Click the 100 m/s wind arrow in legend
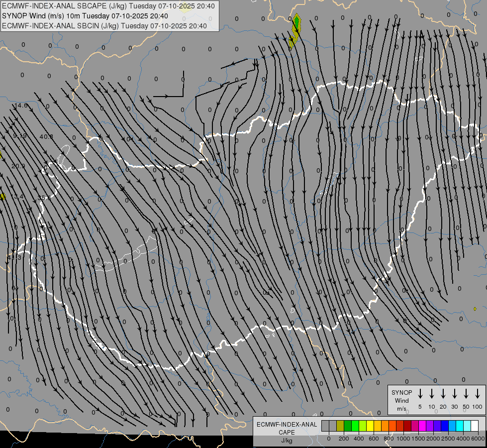The height and width of the screenshot is (448, 487). tap(478, 394)
